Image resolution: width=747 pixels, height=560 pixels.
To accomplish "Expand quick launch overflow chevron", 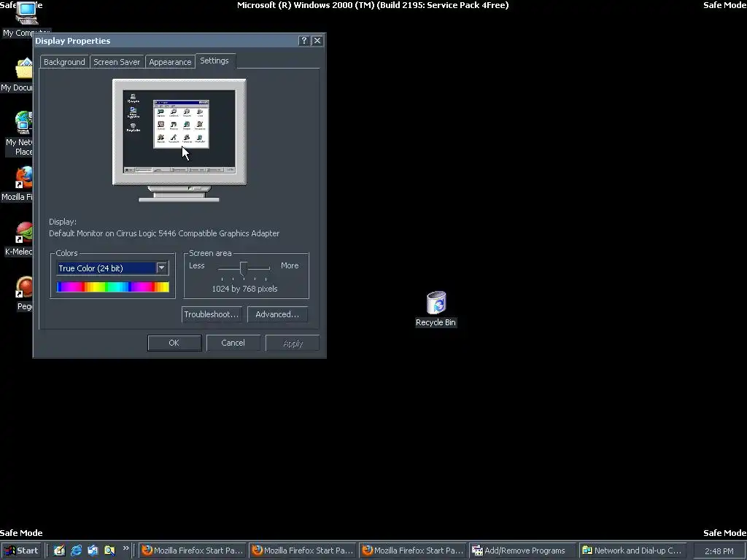I will coord(125,548).
